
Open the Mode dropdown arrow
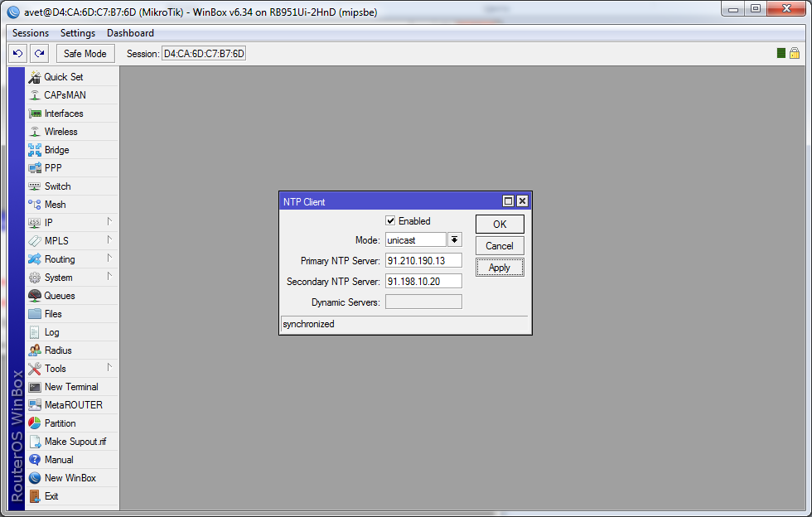point(455,240)
